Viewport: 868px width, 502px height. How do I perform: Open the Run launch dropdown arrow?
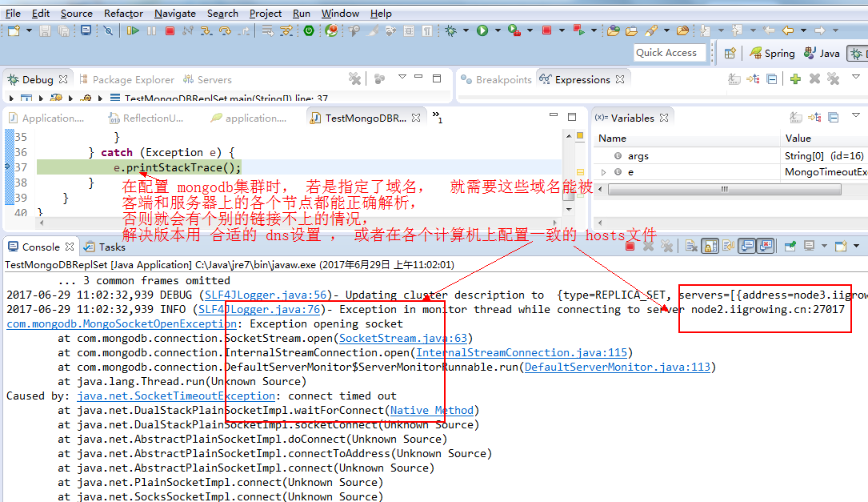pyautogui.click(x=497, y=31)
